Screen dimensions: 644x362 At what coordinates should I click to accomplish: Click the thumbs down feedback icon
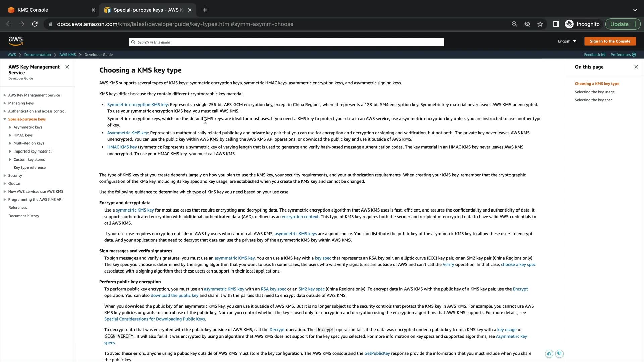pos(559,354)
